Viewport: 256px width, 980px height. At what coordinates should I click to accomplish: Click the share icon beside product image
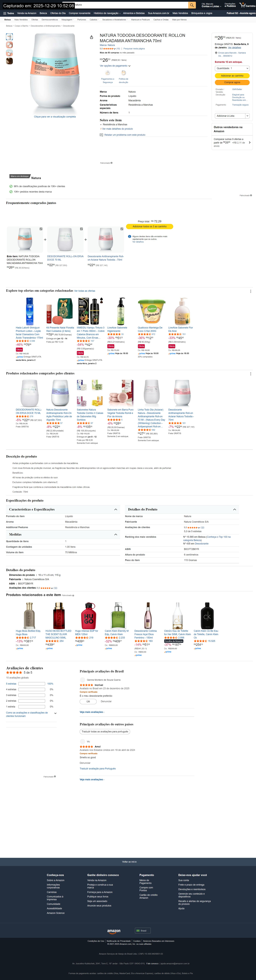click(x=91, y=37)
